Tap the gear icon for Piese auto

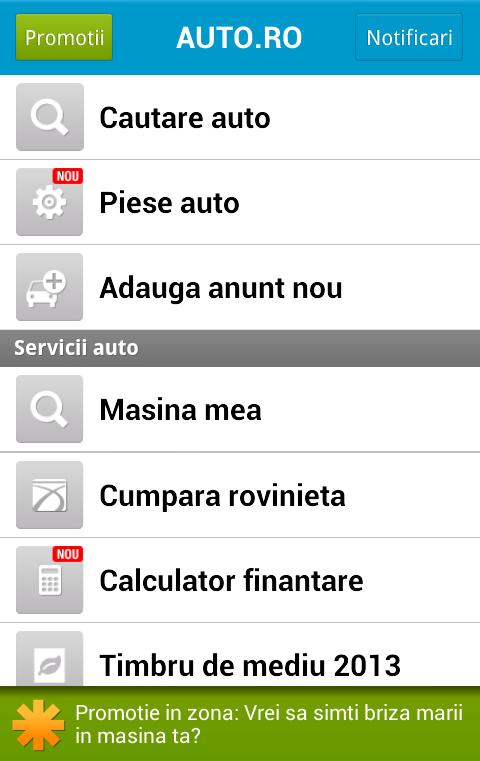(x=50, y=202)
